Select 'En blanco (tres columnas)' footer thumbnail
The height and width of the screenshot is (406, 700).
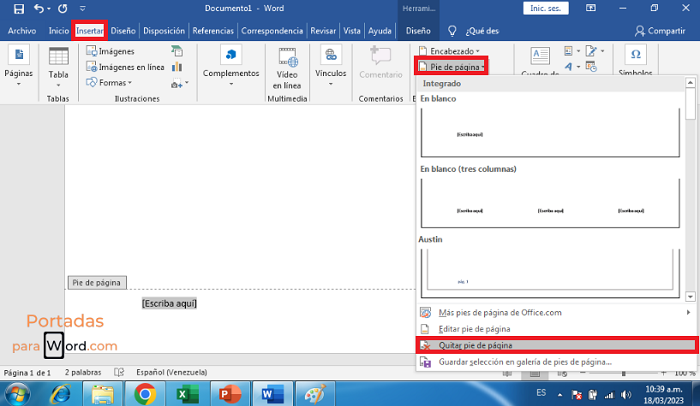pyautogui.click(x=550, y=203)
